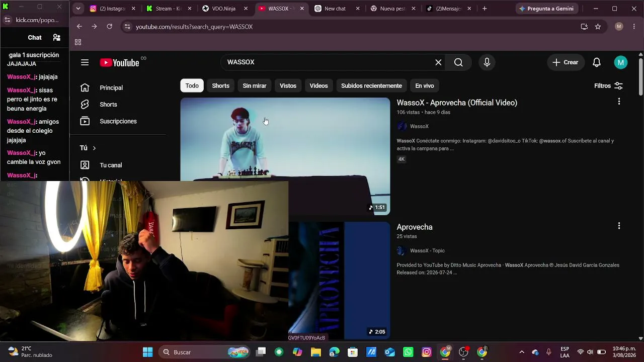This screenshot has height=362, width=644.
Task: Open the Windows Start menu
Action: [x=147, y=352]
